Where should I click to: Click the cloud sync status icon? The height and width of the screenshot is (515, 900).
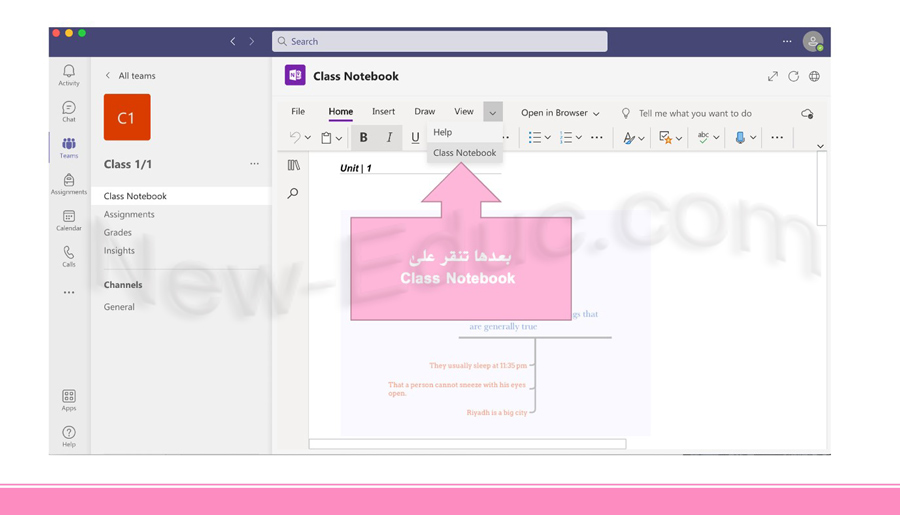click(x=807, y=114)
